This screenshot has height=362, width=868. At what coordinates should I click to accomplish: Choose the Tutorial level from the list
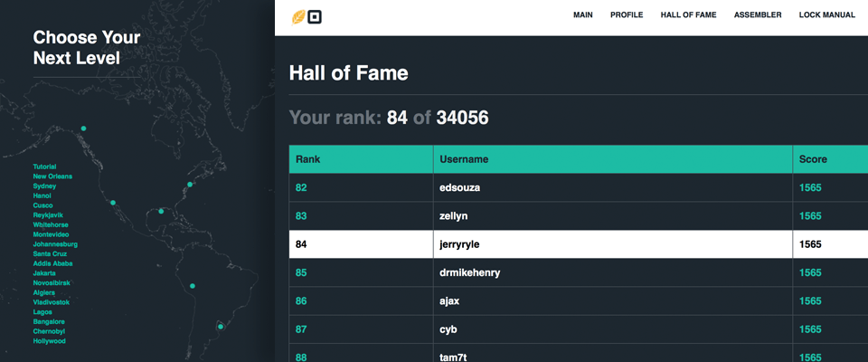click(x=44, y=167)
